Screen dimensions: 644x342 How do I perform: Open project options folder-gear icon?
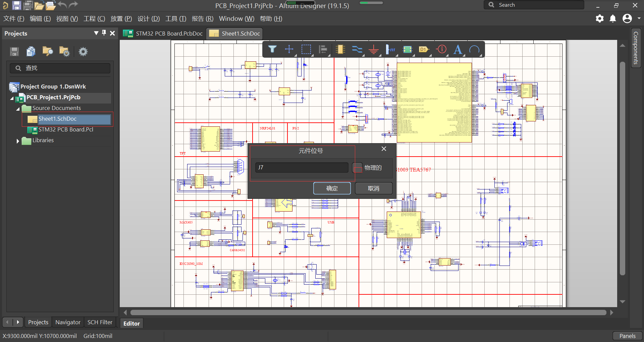click(x=64, y=51)
